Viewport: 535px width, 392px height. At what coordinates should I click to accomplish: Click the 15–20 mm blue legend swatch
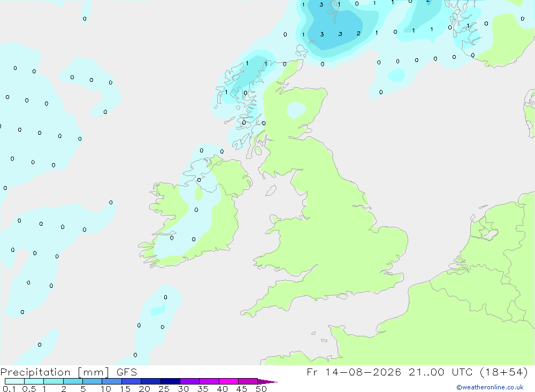[131, 381]
